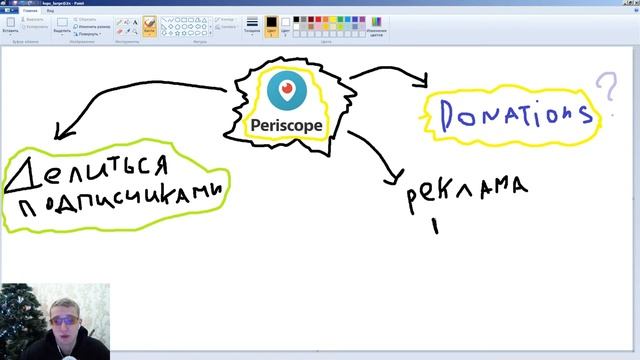Activate the Color 2 (Цвет 2) box
The width and height of the screenshot is (640, 360).
point(285,27)
